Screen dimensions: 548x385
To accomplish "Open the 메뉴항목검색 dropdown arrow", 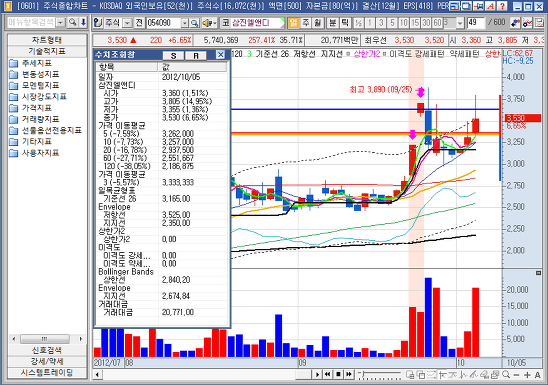I will [x=60, y=23].
